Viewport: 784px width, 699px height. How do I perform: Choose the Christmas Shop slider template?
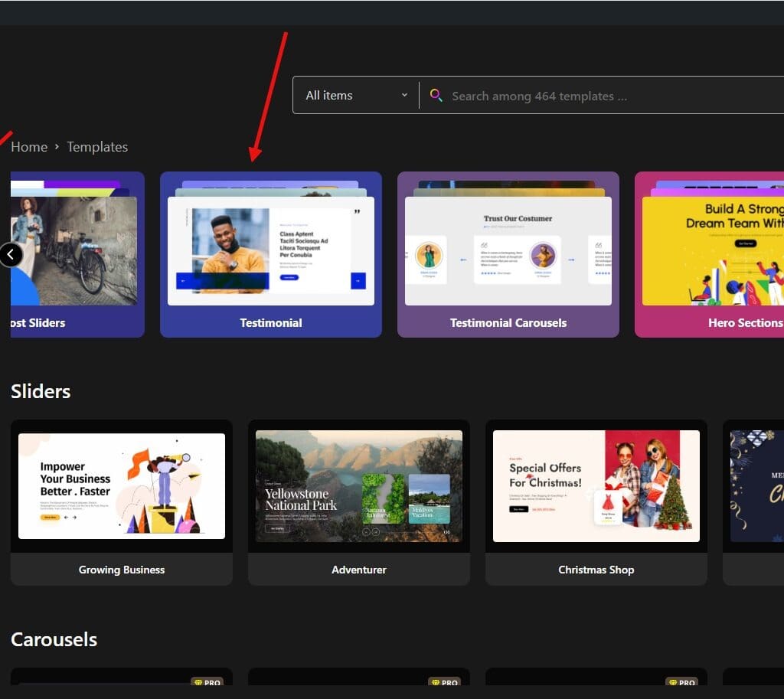pyautogui.click(x=596, y=501)
